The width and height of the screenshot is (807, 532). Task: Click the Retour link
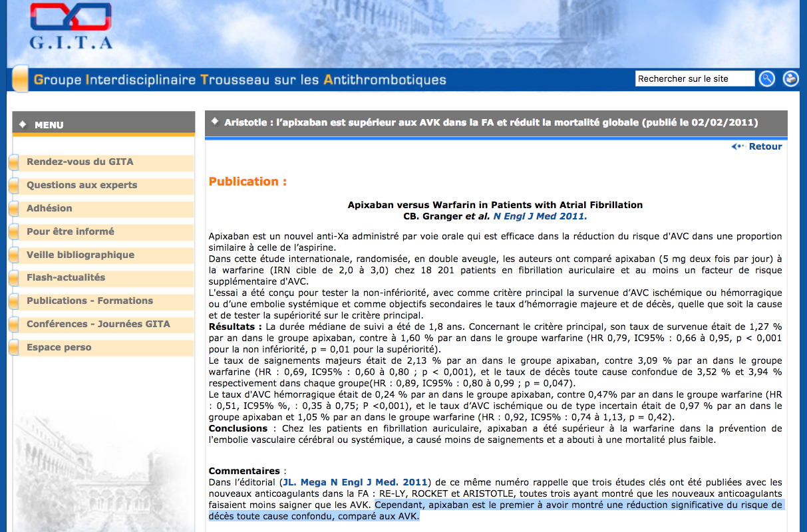[765, 146]
